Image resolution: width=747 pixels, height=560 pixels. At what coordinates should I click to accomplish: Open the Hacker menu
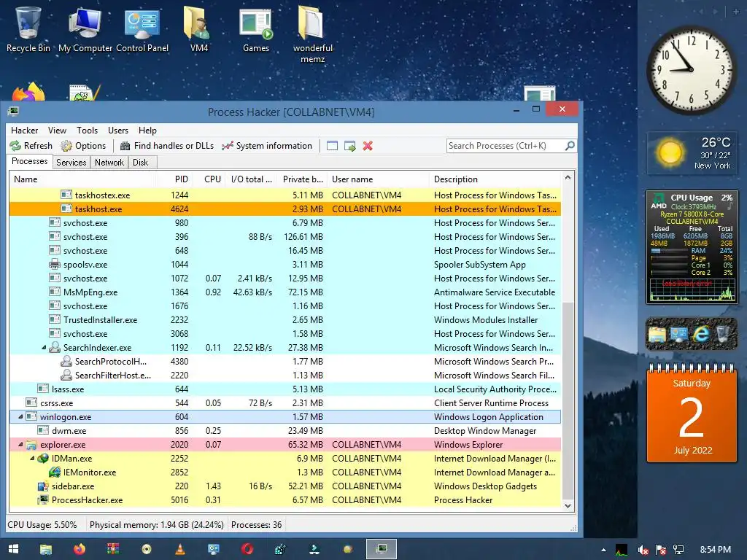(24, 131)
